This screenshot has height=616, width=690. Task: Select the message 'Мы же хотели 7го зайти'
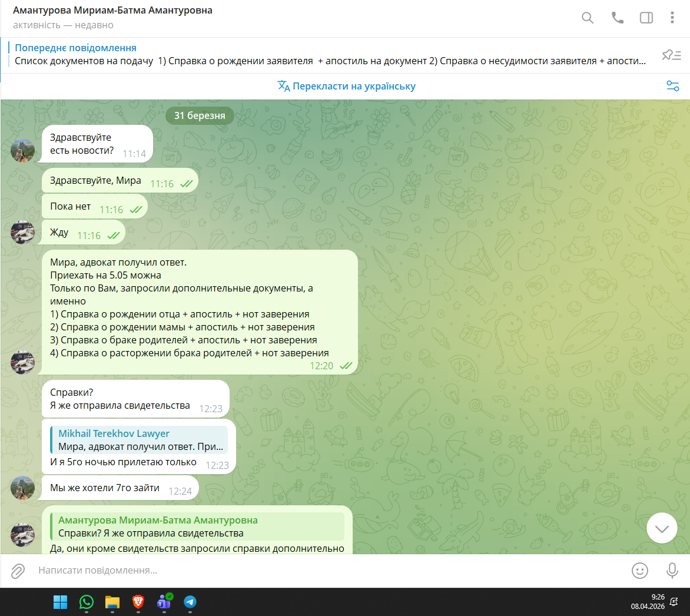tap(120, 488)
